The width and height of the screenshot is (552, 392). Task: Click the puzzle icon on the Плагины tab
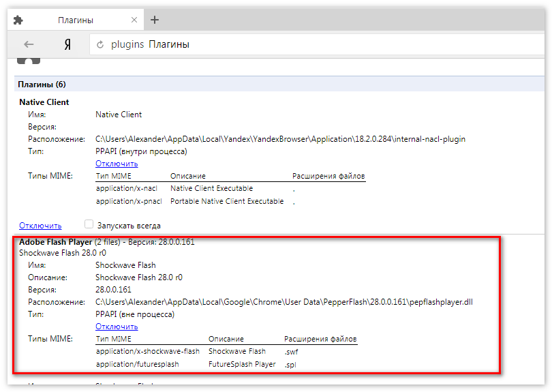point(18,20)
